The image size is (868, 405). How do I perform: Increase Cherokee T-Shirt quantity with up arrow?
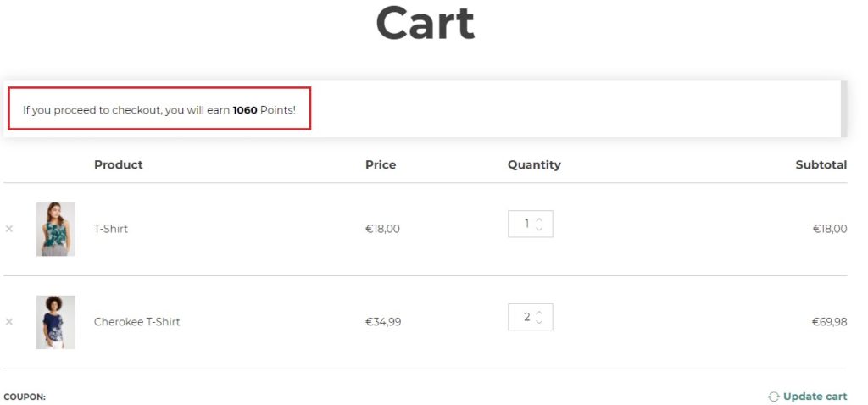pos(539,313)
